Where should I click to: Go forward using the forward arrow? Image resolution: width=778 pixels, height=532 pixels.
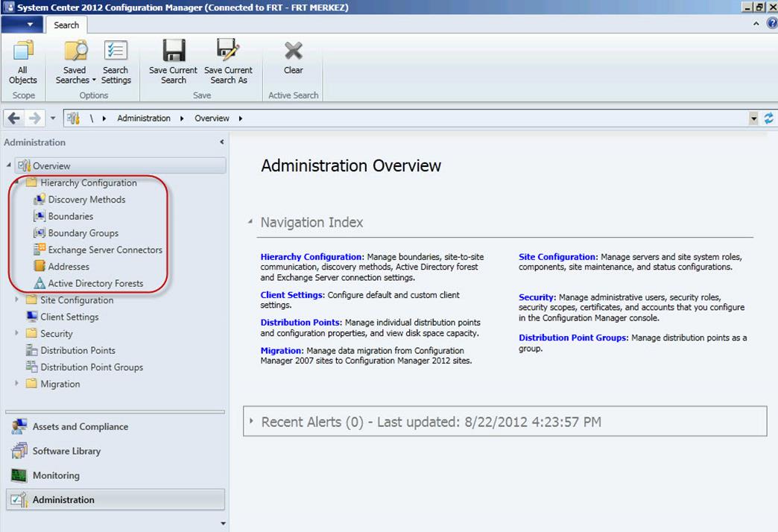[35, 118]
